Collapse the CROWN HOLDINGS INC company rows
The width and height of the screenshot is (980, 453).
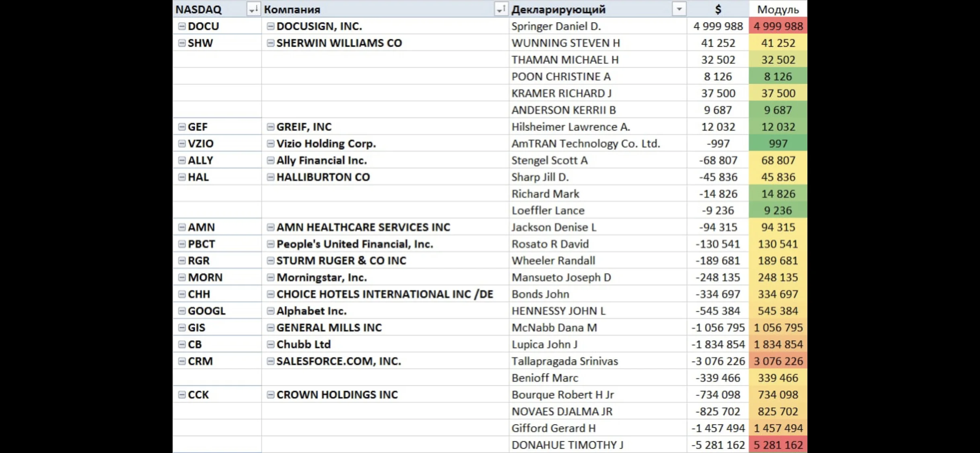270,395
